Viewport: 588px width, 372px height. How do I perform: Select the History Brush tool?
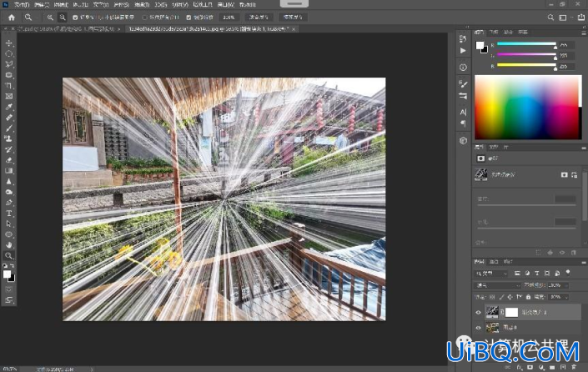click(x=8, y=149)
